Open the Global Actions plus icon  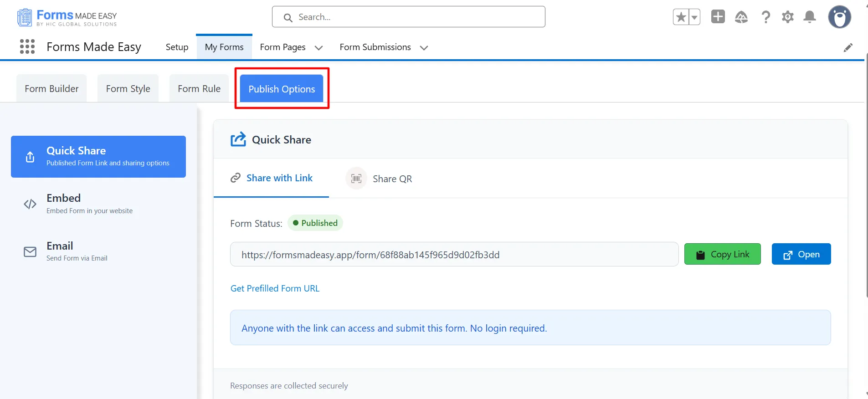point(718,17)
